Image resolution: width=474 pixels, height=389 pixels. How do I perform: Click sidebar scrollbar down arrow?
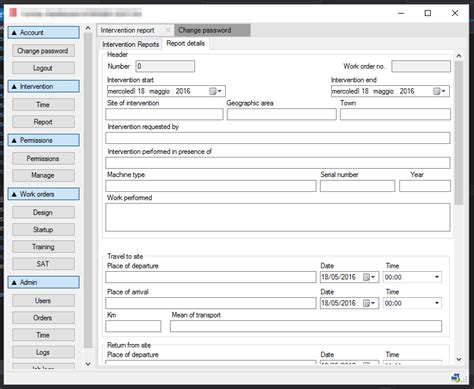click(88, 364)
